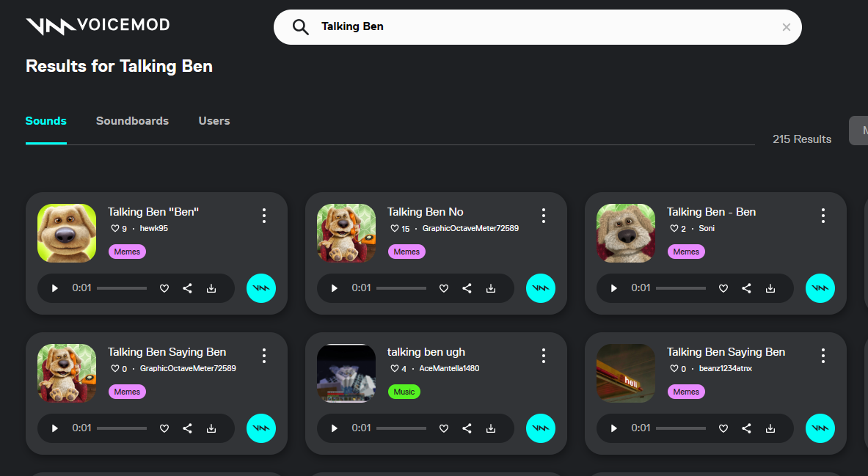The height and width of the screenshot is (476, 868).
Task: Switch to the Soundboards tab
Action: [132, 121]
